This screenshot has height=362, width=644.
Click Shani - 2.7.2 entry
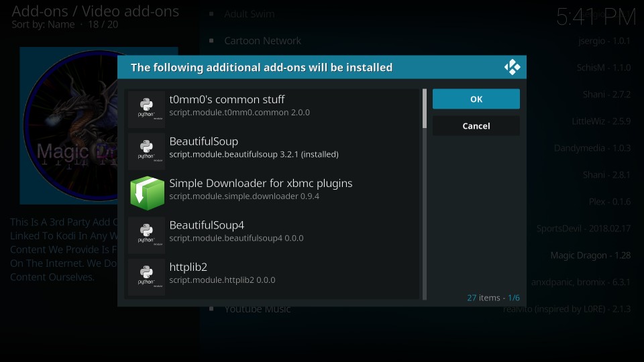pyautogui.click(x=606, y=95)
